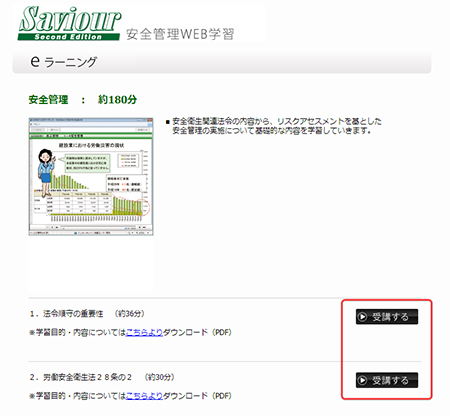Viewport: 450px width, 416px height.
Task: Click the play icon in the second 受講する button
Action: tap(362, 380)
